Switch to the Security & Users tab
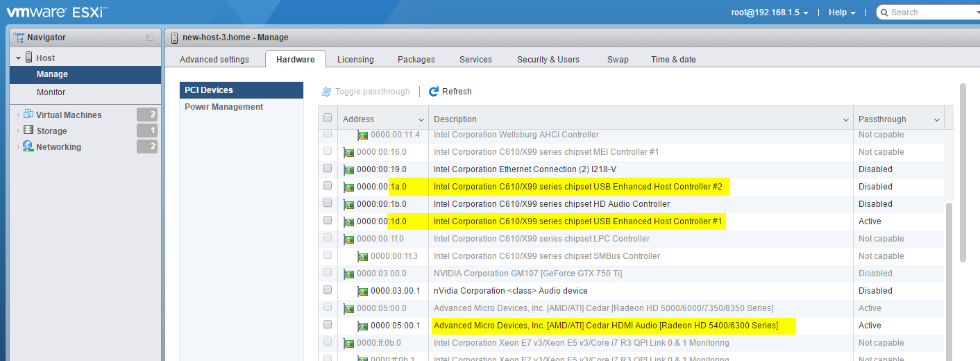 [x=548, y=60]
